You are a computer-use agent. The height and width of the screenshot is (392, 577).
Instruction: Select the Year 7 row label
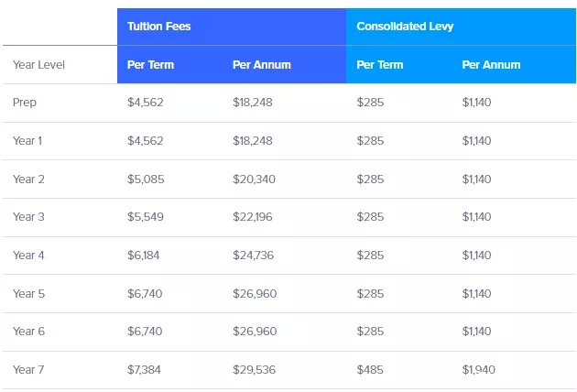click(x=28, y=369)
